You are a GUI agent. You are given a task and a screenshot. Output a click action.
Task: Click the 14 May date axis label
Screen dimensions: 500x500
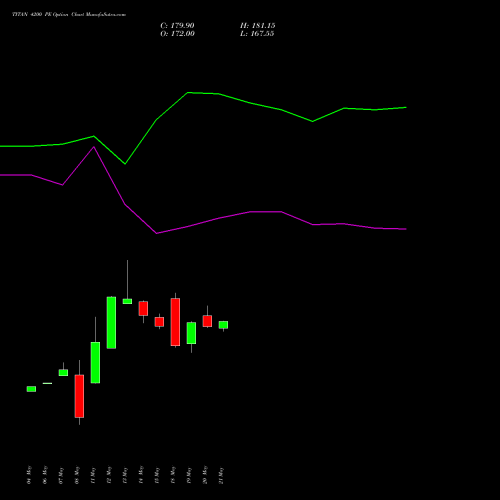pos(141,475)
